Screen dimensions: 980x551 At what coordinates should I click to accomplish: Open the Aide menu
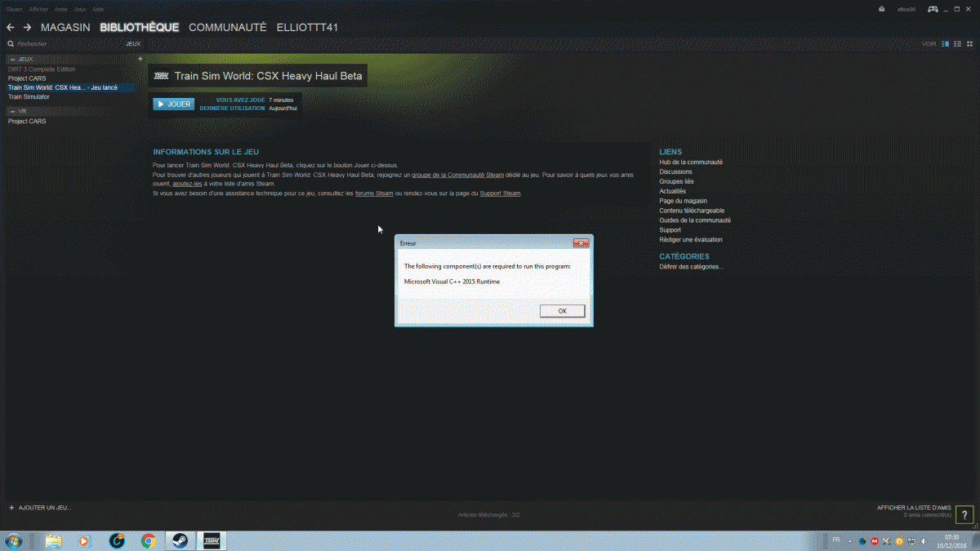tap(98, 9)
